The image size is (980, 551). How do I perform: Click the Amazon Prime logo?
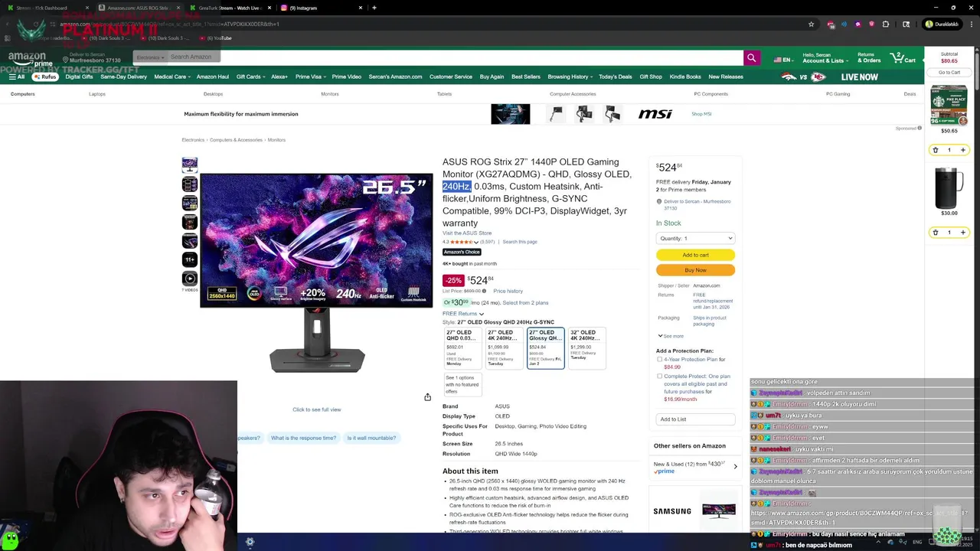pyautogui.click(x=31, y=58)
